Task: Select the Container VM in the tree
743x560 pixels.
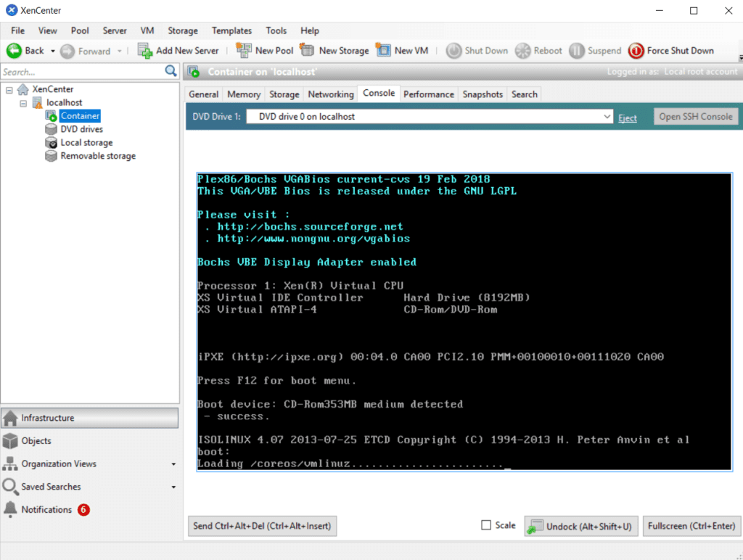Action: coord(79,115)
